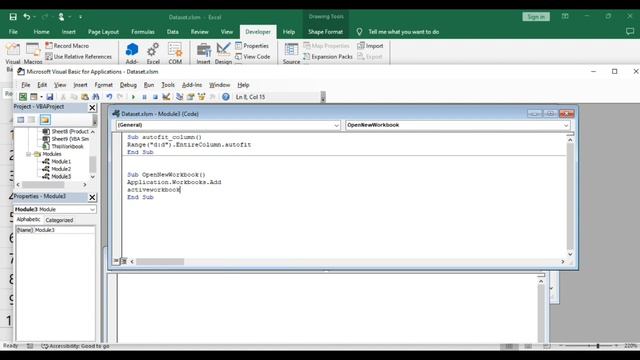Open Object Browser icon in VBA toolbar

pyautogui.click(x=201, y=97)
